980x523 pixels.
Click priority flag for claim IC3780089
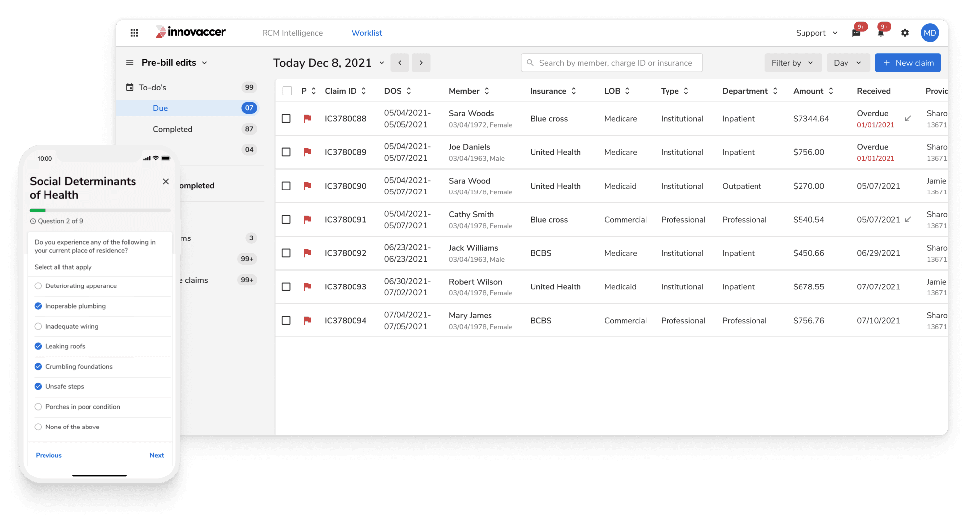(x=307, y=152)
